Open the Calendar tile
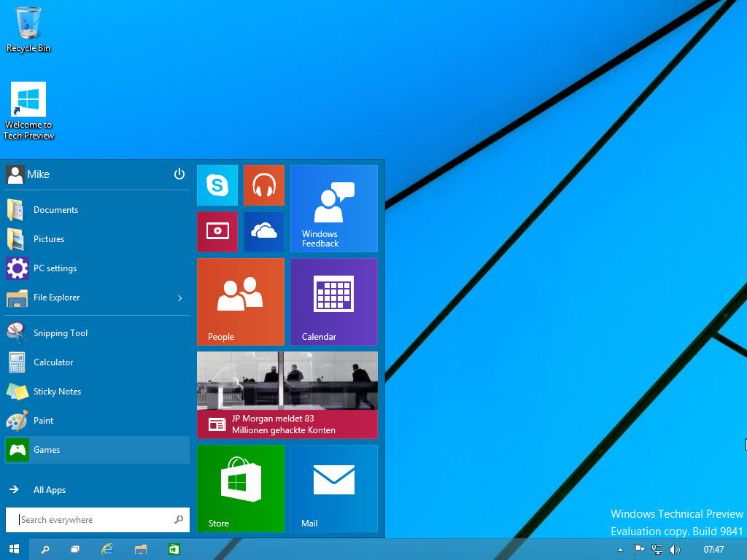 (334, 301)
